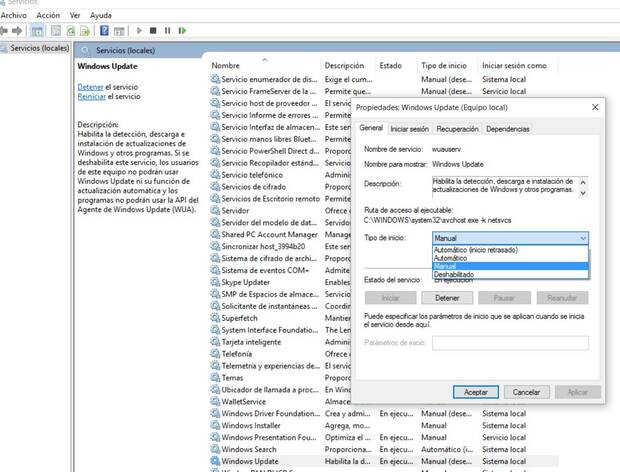Viewport: 620px width, 472px height.
Task: Select the WalletService row
Action: pos(244,402)
